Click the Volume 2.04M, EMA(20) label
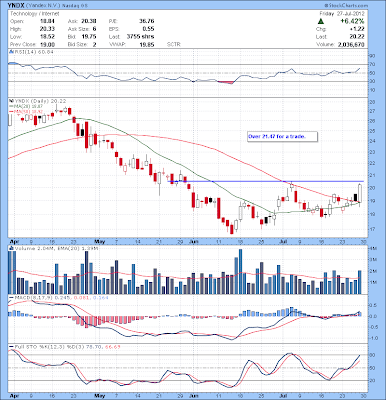 pyautogui.click(x=56, y=248)
